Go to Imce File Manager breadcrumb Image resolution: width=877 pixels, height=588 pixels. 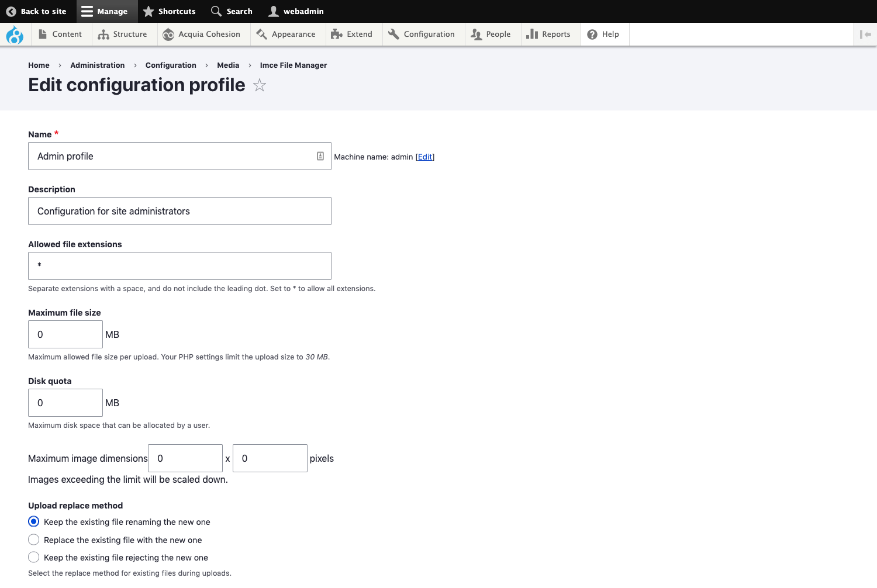293,65
